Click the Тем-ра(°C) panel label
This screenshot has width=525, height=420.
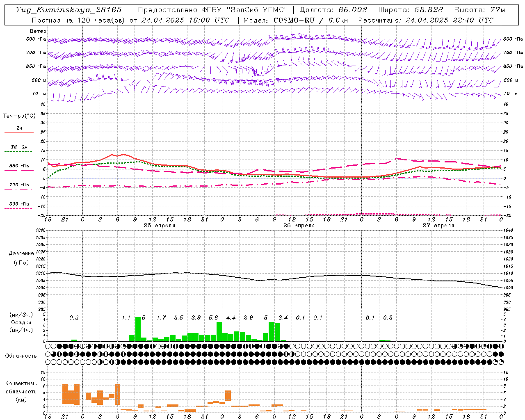tap(19, 116)
